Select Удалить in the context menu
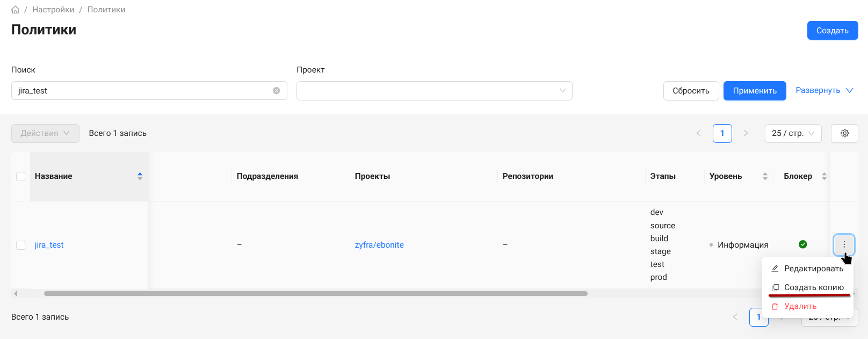 (800, 306)
